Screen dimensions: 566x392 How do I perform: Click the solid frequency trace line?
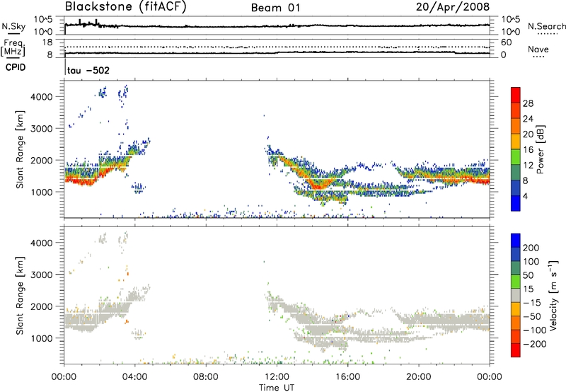[x=277, y=52]
